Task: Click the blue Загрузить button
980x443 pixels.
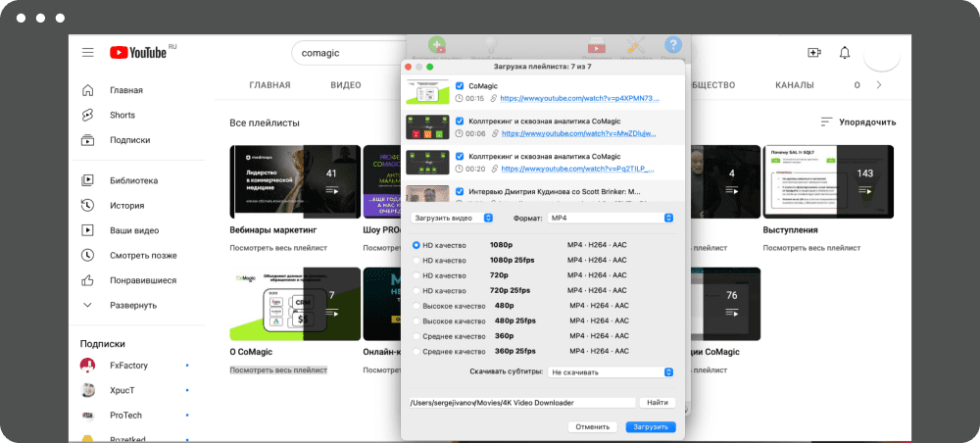Action: coord(651,427)
